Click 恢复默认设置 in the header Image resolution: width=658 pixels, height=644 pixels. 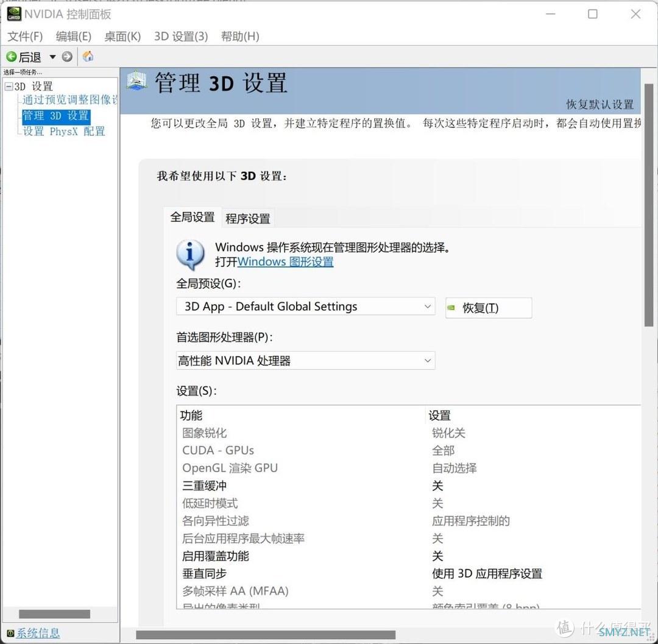[x=600, y=104]
